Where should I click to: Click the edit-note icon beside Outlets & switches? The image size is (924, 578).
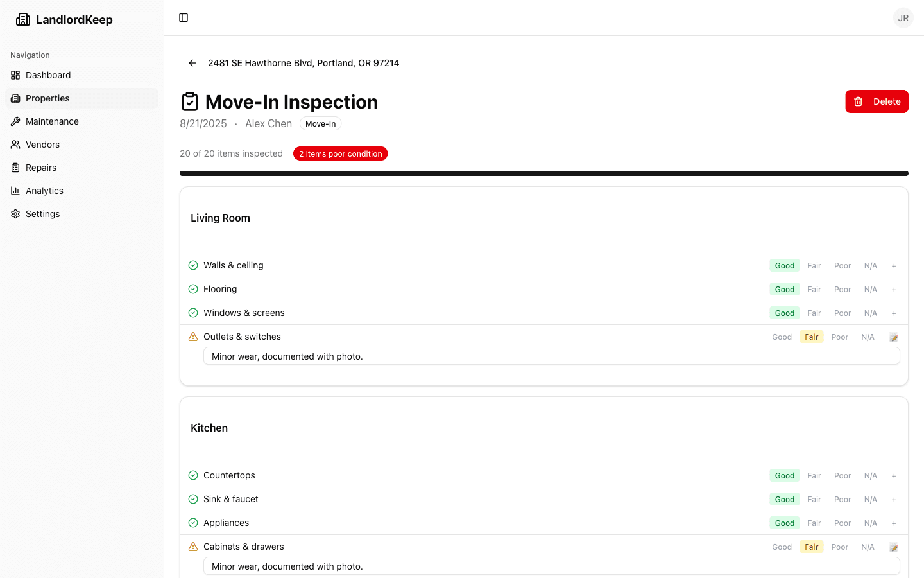(894, 337)
